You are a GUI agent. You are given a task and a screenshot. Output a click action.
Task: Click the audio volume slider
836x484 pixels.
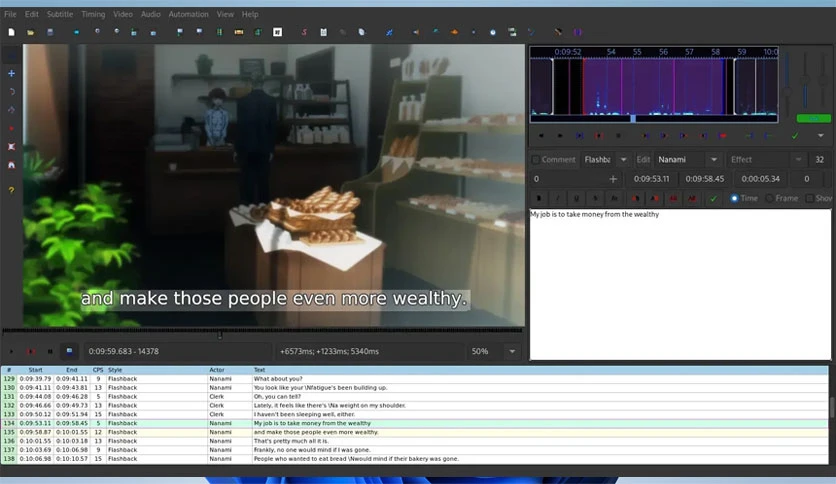tap(823, 80)
